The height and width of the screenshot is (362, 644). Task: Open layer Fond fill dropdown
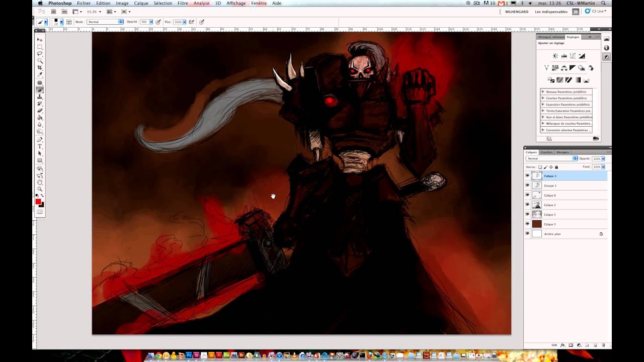coord(603,167)
